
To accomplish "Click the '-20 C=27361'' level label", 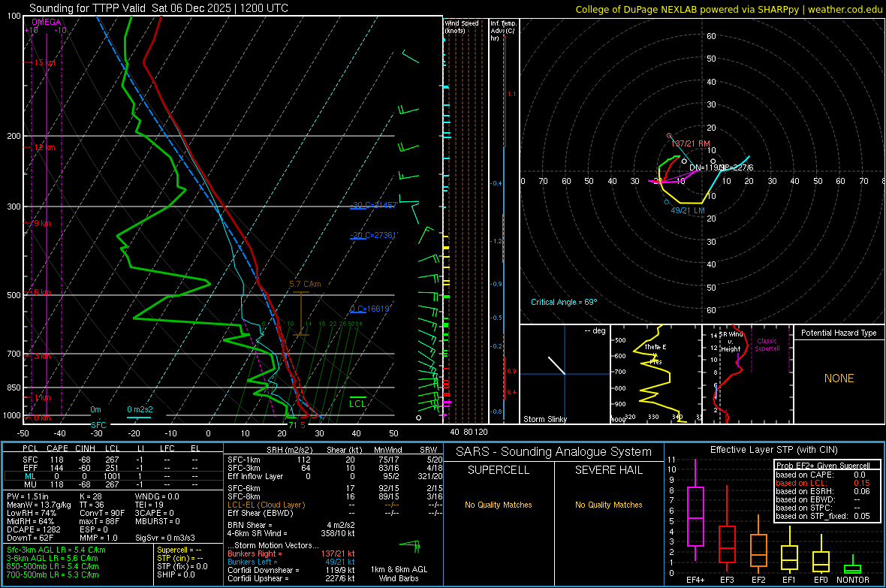I will point(373,234).
